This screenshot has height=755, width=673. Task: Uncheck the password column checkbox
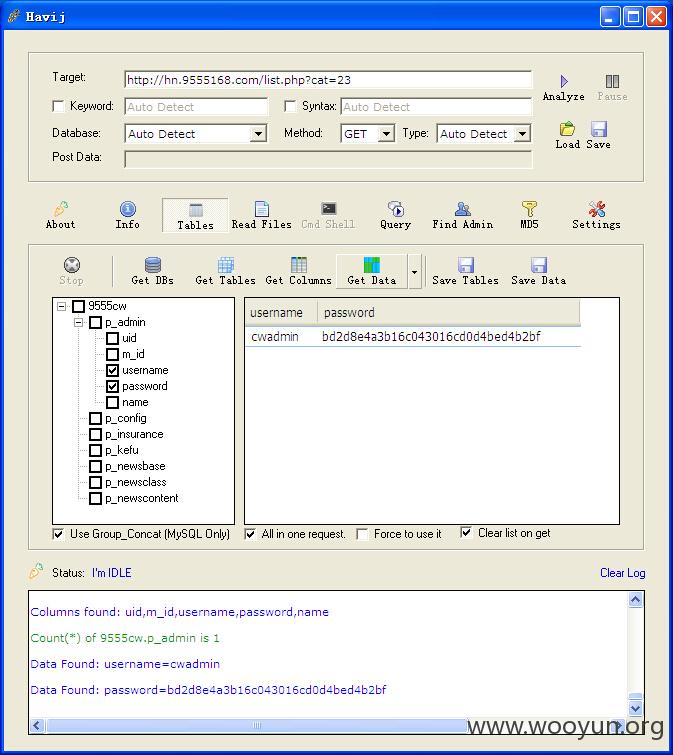pos(112,386)
